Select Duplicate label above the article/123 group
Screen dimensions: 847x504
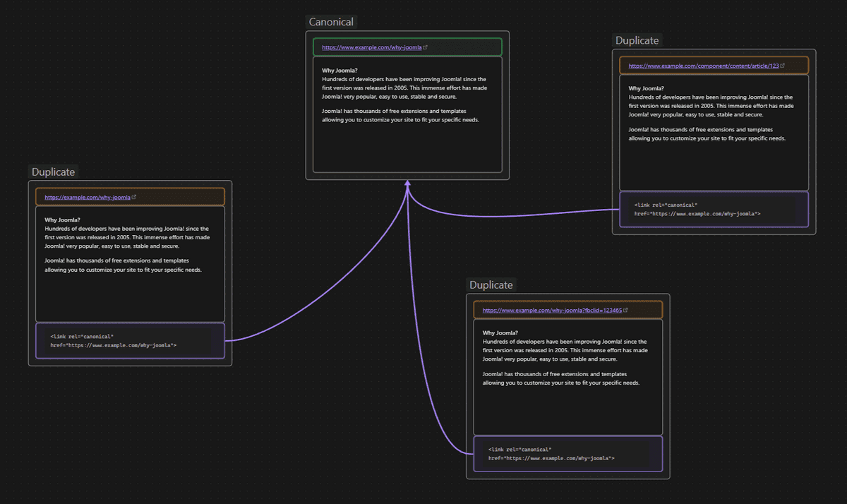tap(637, 40)
